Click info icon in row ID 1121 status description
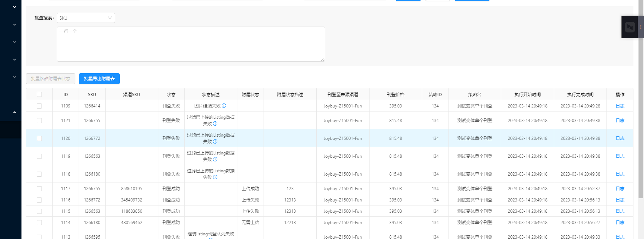Image resolution: width=644 pixels, height=239 pixels. 215,124
